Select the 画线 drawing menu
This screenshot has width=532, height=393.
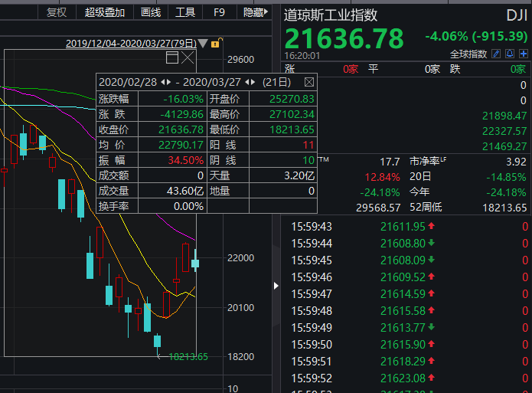(151, 12)
